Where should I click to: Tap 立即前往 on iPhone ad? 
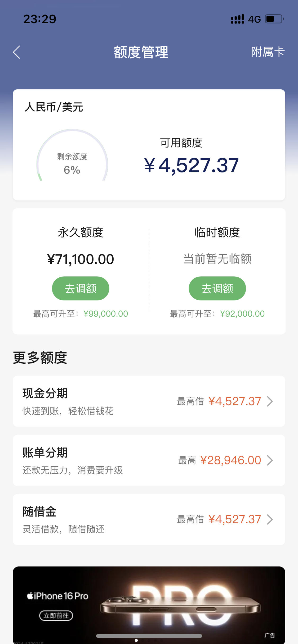coord(56,615)
